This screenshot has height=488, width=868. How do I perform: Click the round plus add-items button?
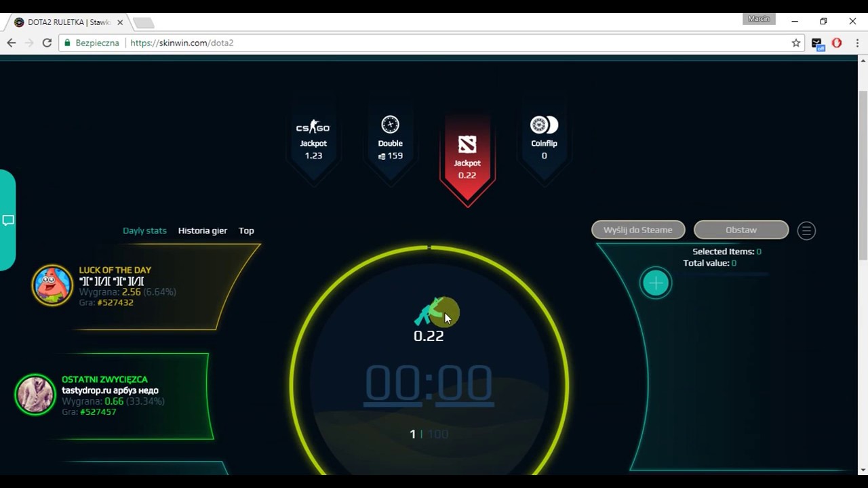(x=656, y=283)
